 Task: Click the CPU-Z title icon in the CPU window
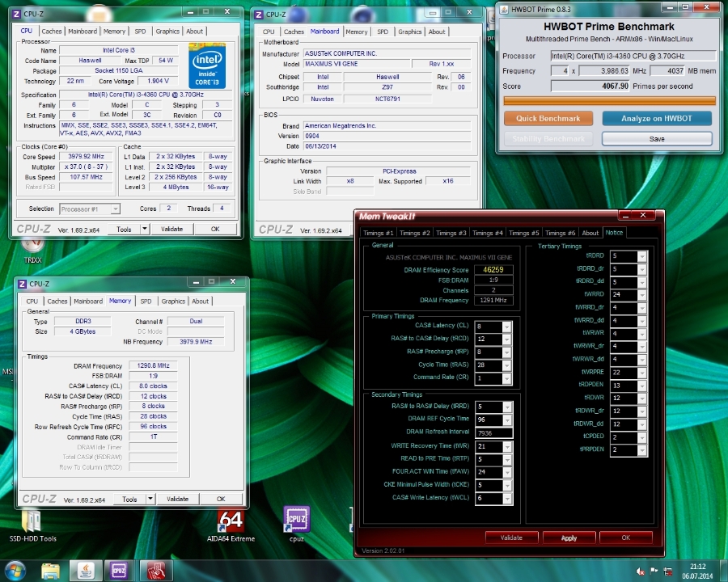point(16,14)
